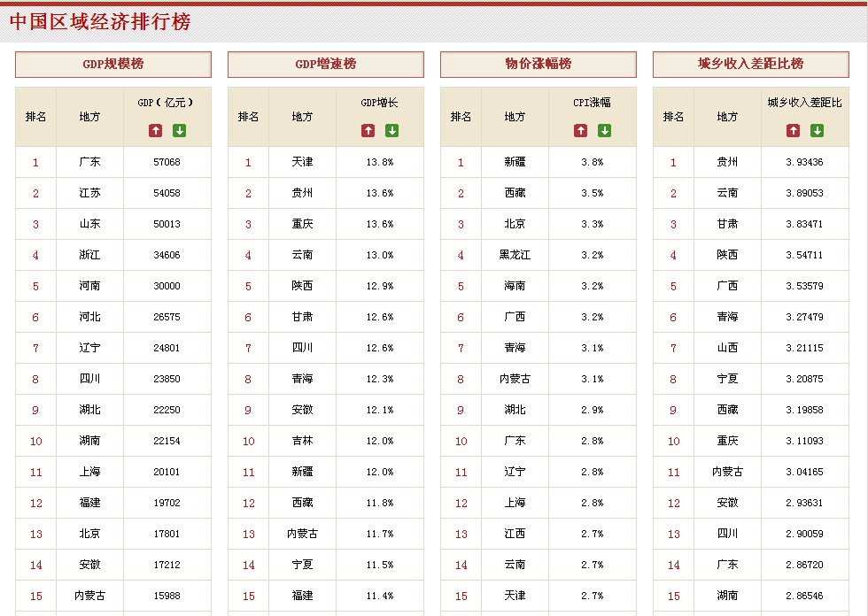Select 山西 in the 城乡收入差距比榜 table
The width and height of the screenshot is (868, 616).
(x=727, y=348)
